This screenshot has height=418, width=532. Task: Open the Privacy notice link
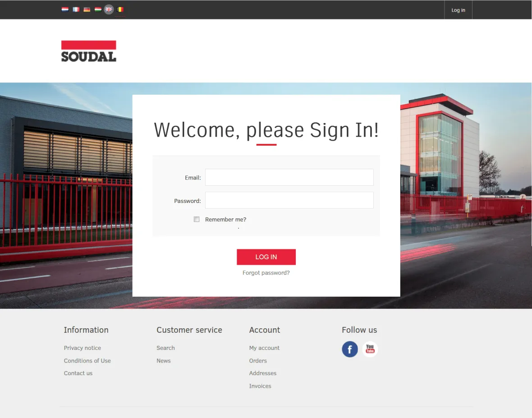click(x=83, y=348)
